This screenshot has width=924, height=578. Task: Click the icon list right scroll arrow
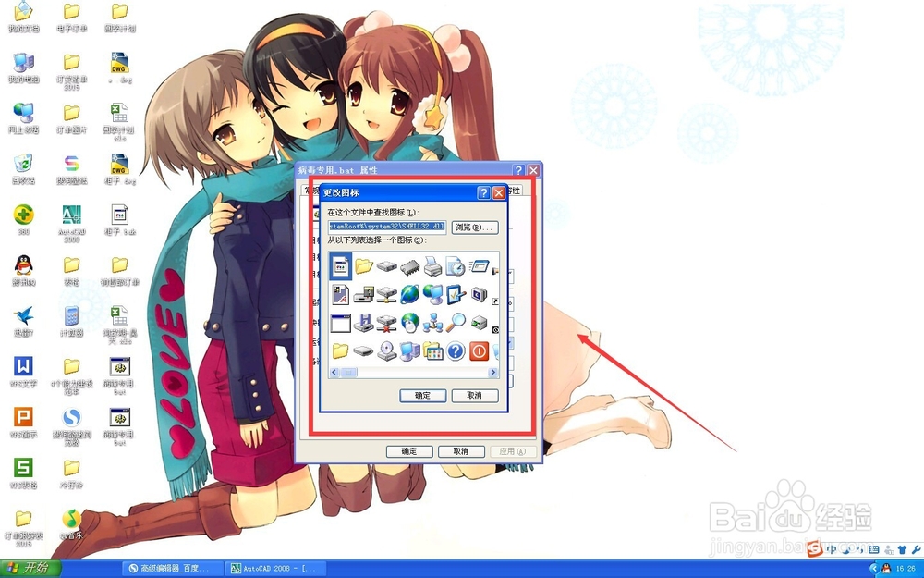click(492, 372)
